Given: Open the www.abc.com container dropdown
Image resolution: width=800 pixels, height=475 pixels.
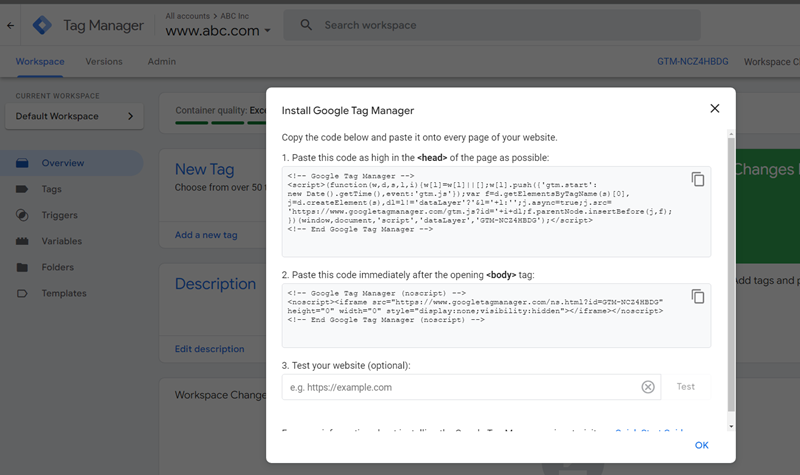Looking at the screenshot, I should click(x=218, y=31).
